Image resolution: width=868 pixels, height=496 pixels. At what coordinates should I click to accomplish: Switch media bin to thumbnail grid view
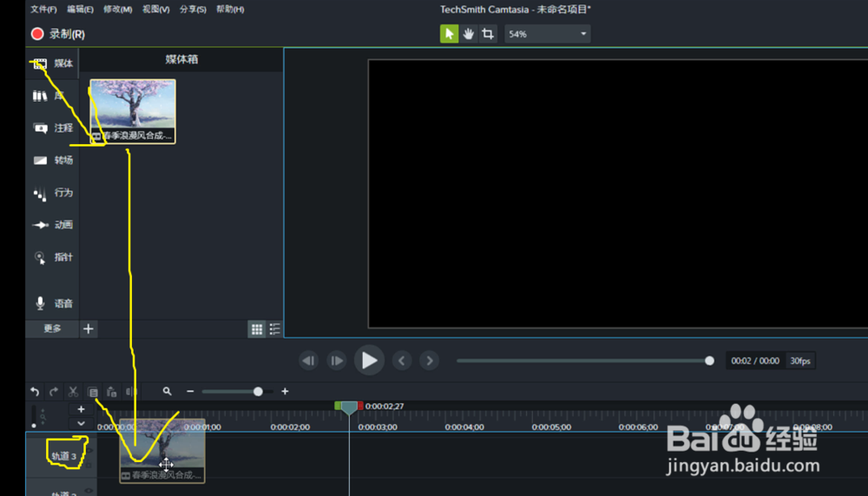[256, 329]
